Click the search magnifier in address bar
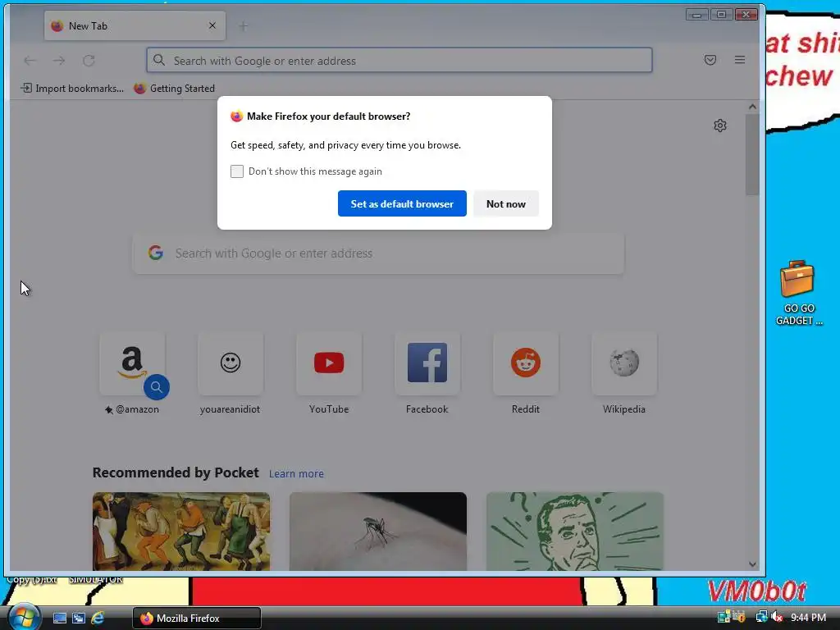 (159, 60)
